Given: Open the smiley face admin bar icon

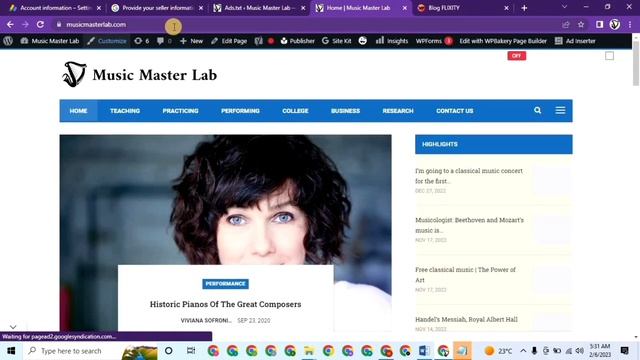Looking at the screenshot, I should [362, 41].
